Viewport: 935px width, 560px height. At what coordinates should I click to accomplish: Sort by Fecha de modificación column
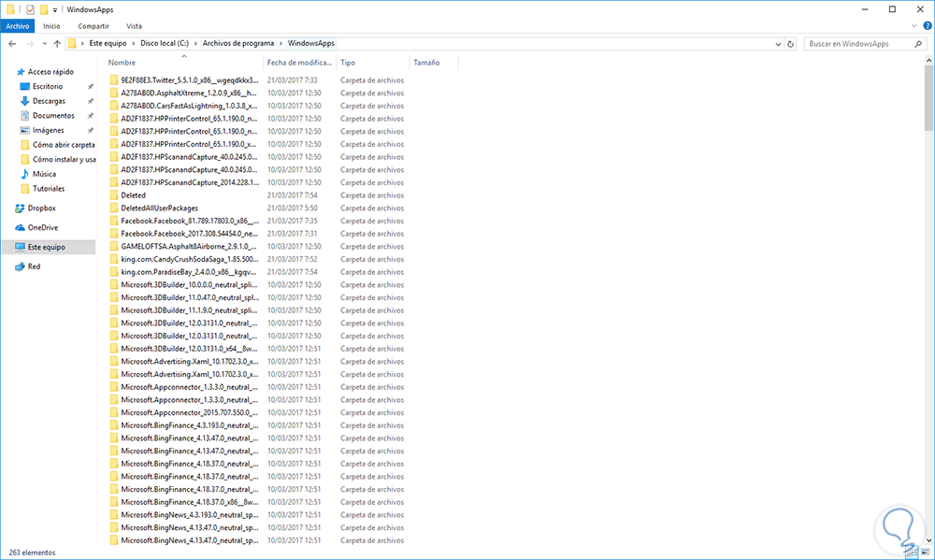pos(299,62)
